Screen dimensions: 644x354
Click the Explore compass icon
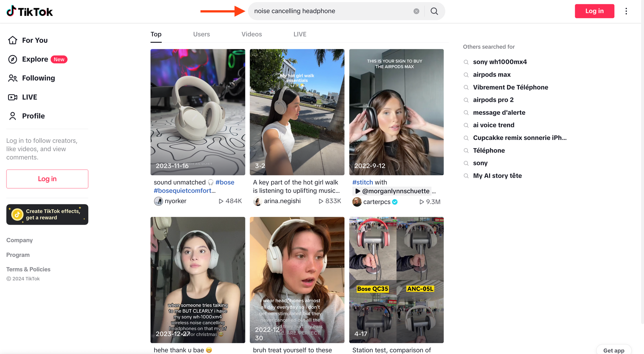[13, 59]
